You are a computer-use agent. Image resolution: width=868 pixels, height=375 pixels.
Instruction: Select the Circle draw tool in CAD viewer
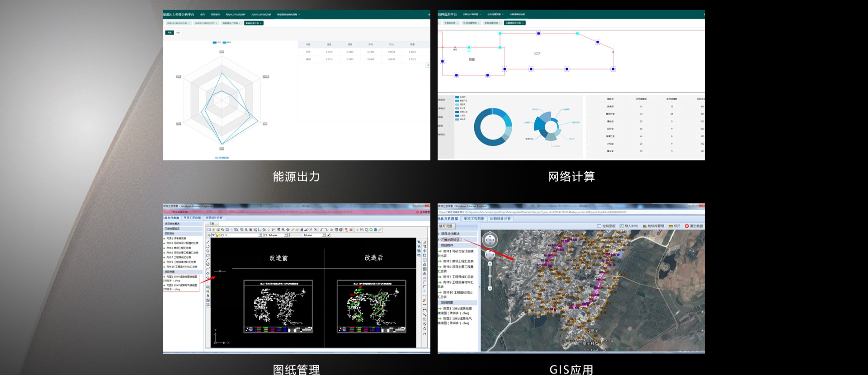(208, 264)
